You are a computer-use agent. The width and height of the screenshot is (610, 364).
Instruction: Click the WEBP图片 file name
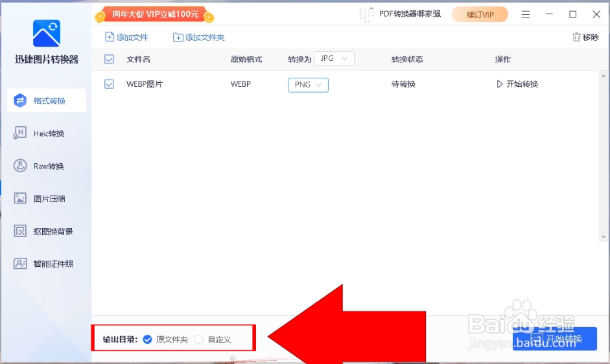(x=145, y=84)
